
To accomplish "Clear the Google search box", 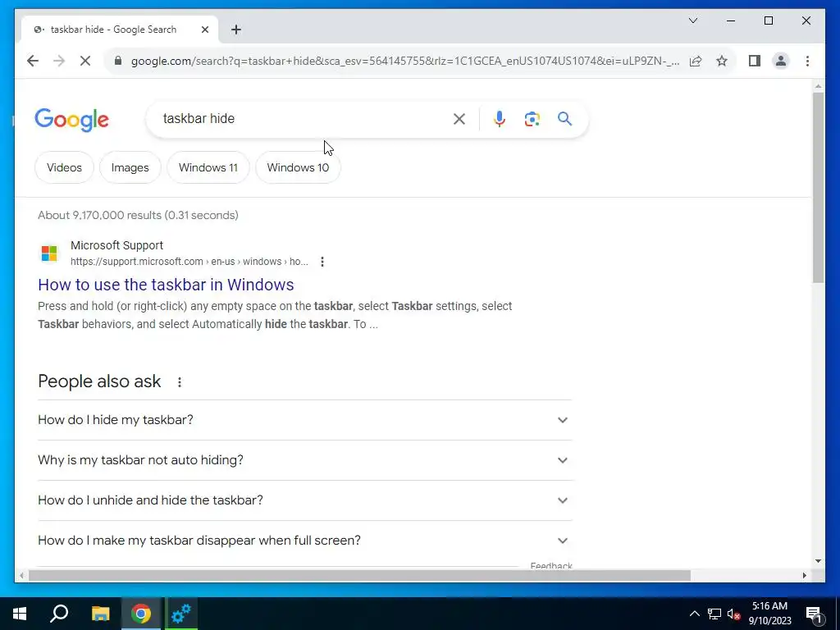I will click(x=459, y=119).
